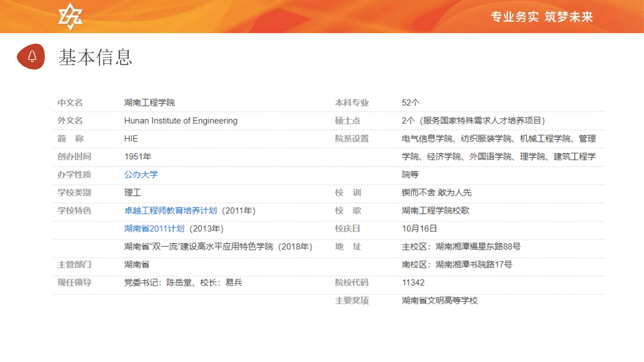The height and width of the screenshot is (362, 644).
Task: Click the 基本信息 heading
Action: (x=95, y=57)
